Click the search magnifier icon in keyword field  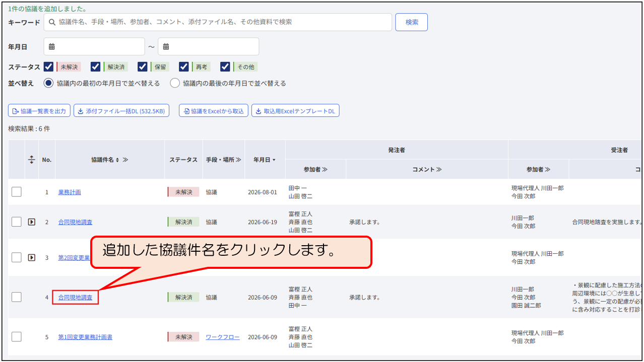pos(52,22)
